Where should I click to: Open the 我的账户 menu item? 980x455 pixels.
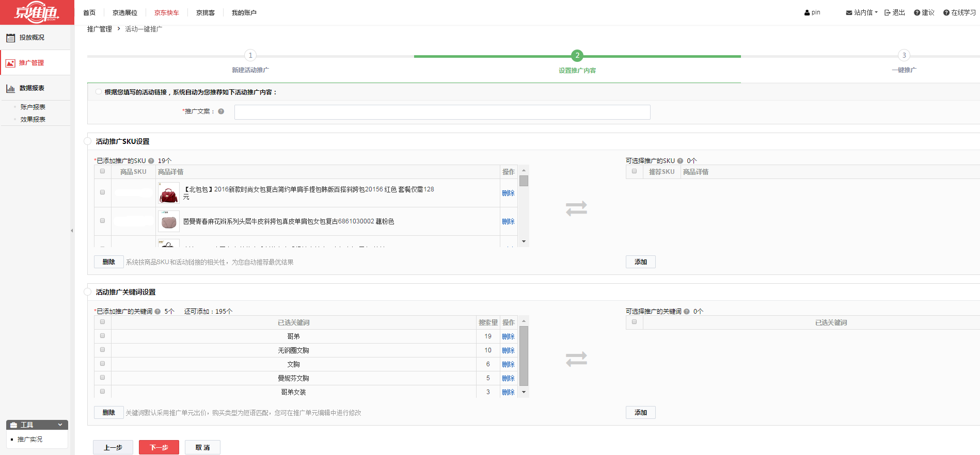pyautogui.click(x=244, y=13)
